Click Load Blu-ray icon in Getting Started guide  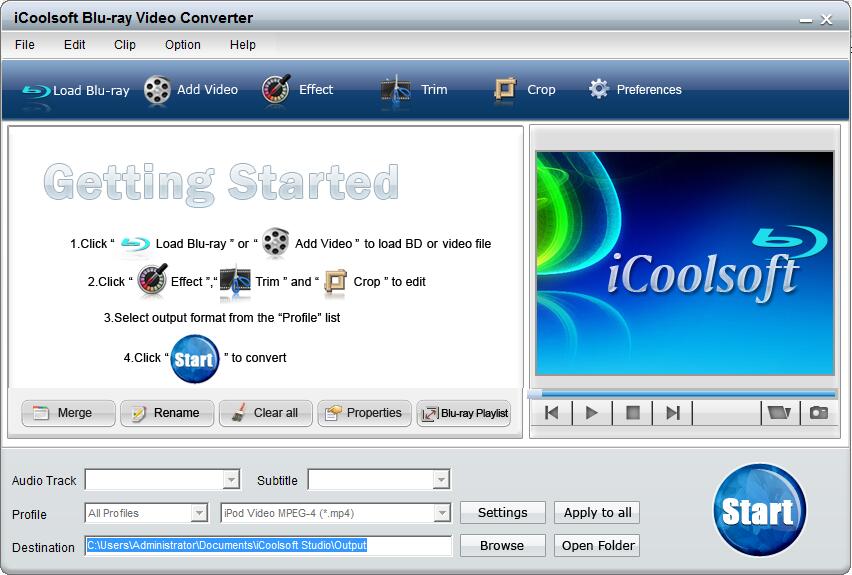coord(135,243)
